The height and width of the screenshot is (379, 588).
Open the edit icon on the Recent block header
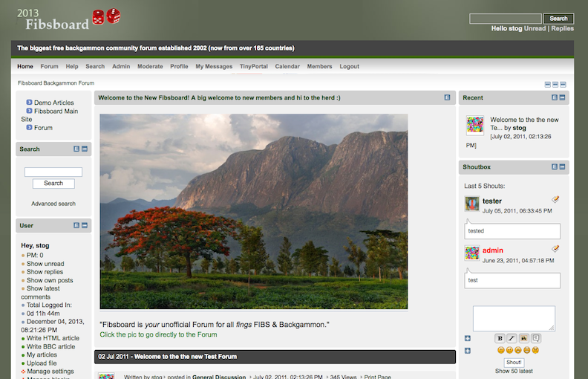(x=555, y=97)
